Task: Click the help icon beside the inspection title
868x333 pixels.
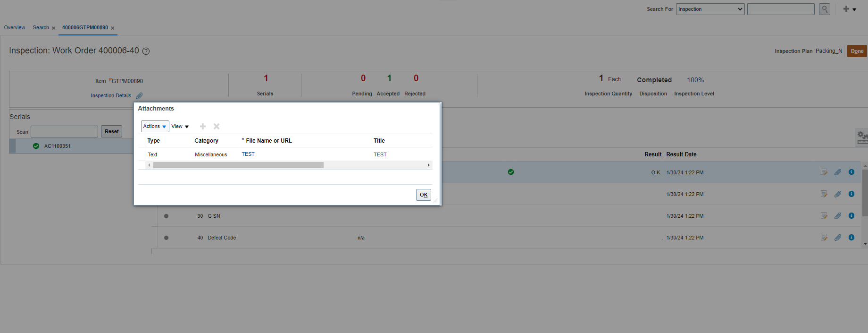Action: [x=146, y=51]
